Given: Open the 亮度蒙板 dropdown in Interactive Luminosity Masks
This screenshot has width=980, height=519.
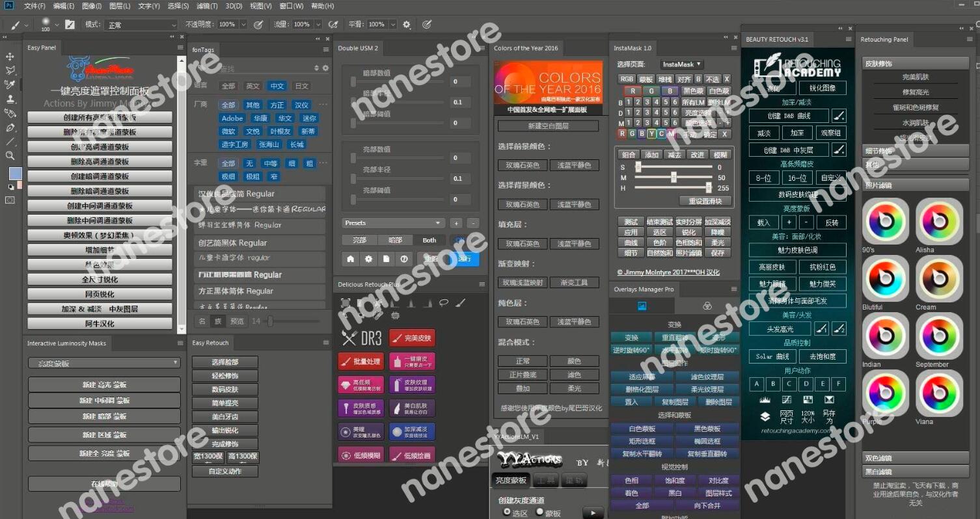Looking at the screenshot, I should click(x=104, y=363).
